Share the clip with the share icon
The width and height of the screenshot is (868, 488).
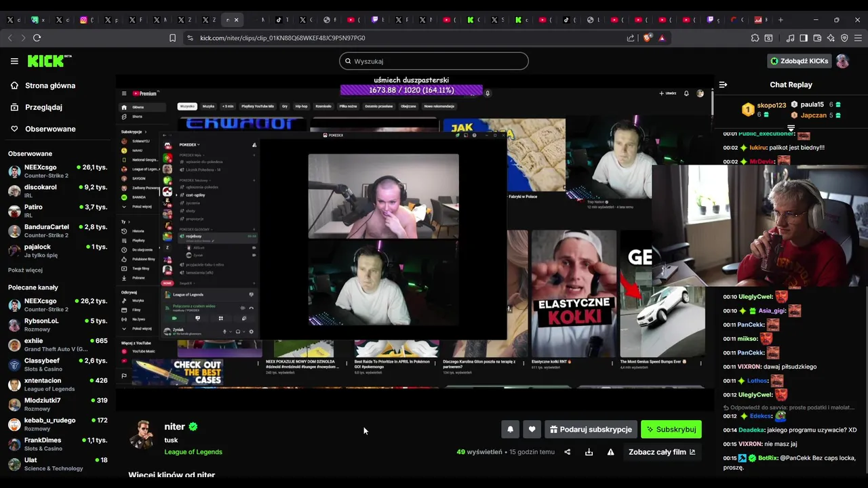click(x=568, y=452)
